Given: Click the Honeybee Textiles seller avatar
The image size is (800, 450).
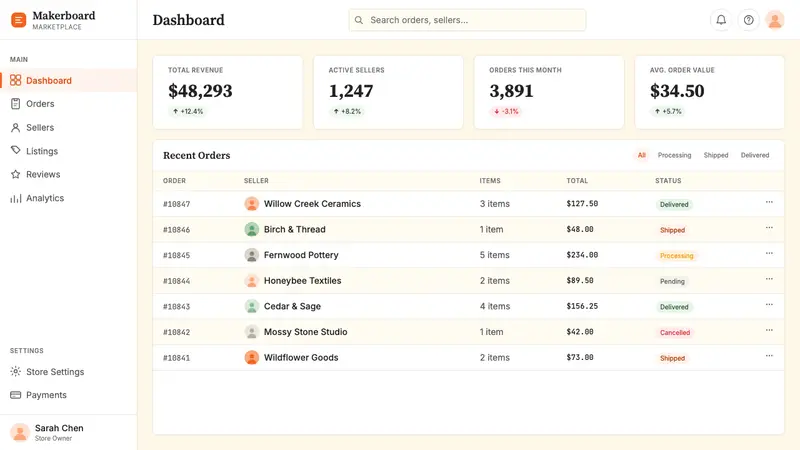Looking at the screenshot, I should [251, 281].
